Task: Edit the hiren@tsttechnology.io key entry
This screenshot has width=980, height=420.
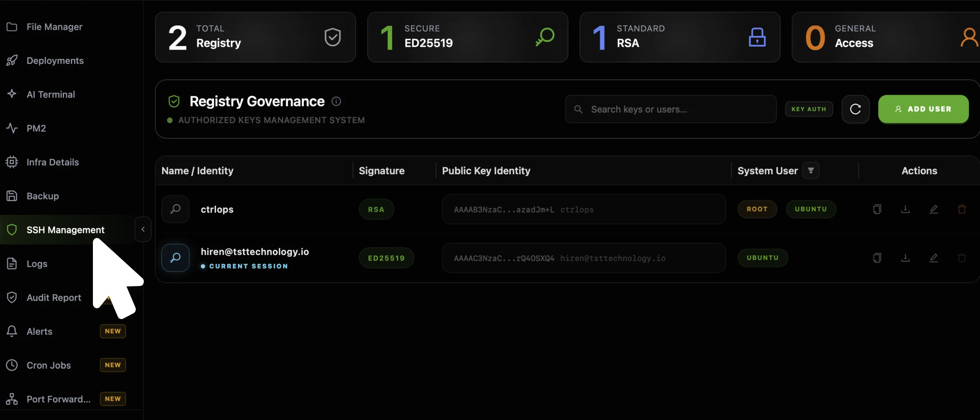Action: pos(934,258)
